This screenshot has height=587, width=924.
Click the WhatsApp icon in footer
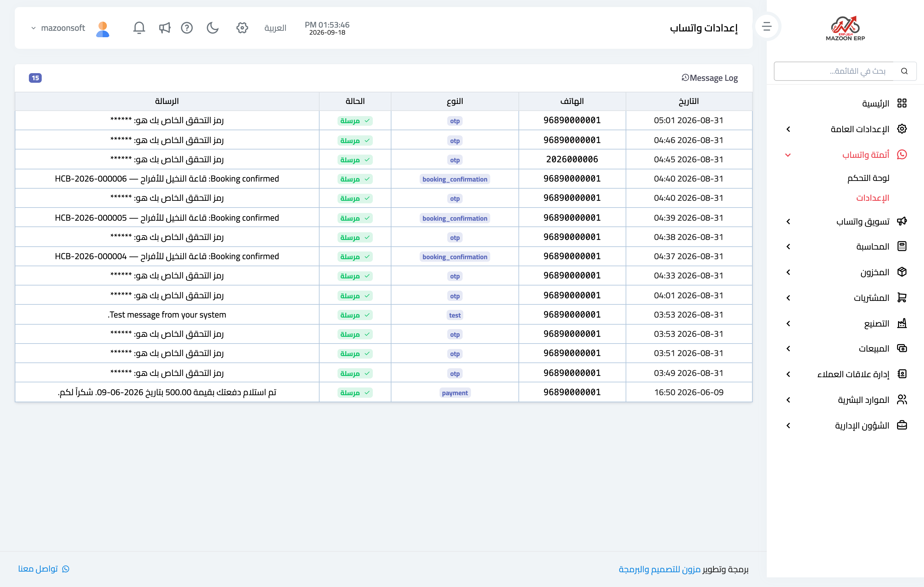point(66,569)
